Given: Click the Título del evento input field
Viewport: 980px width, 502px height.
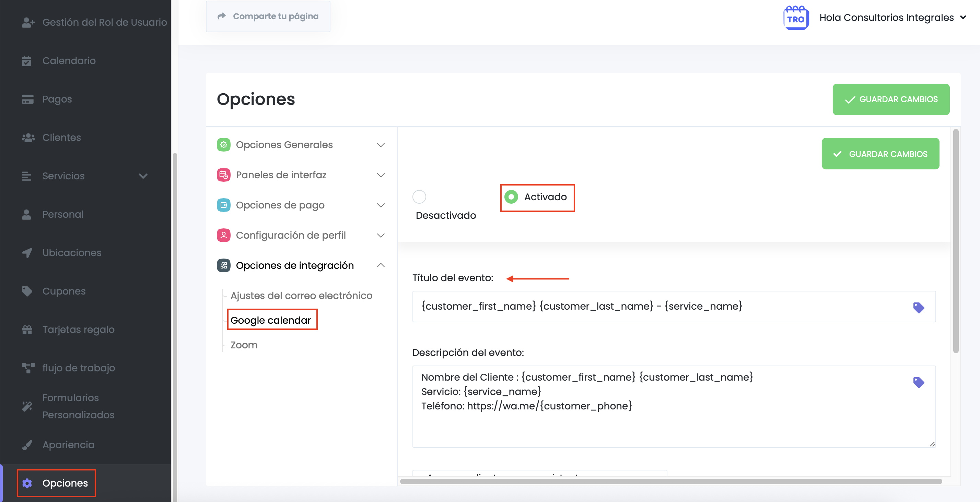Looking at the screenshot, I should (662, 307).
